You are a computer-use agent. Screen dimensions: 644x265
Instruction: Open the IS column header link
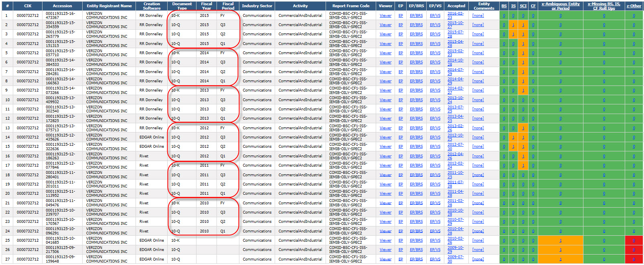513,6
